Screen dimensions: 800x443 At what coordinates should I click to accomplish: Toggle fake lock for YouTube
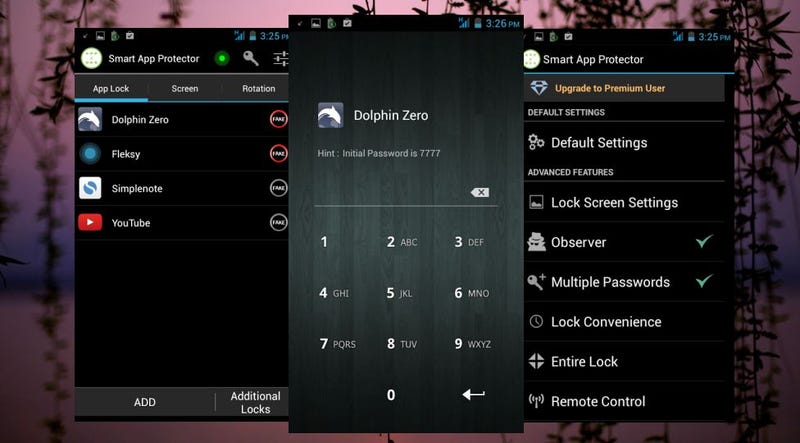(x=279, y=223)
